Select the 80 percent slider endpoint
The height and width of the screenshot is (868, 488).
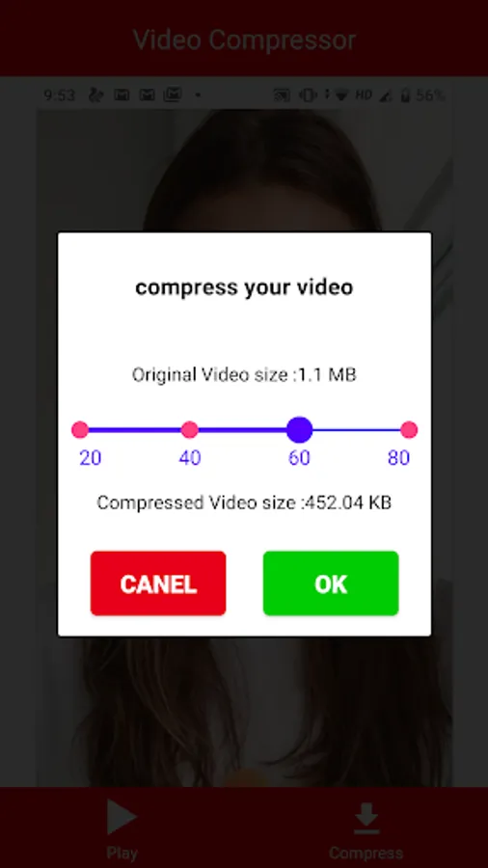(x=409, y=429)
